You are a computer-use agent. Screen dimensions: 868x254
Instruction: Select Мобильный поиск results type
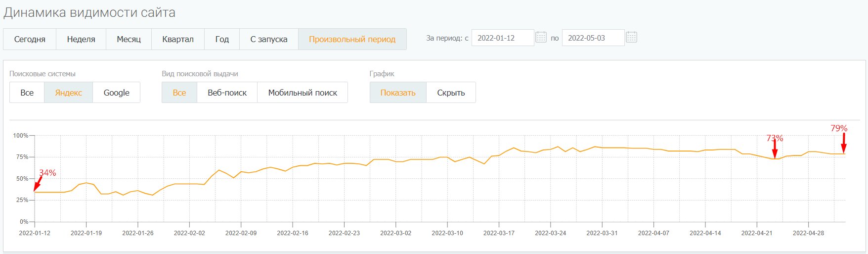click(303, 93)
